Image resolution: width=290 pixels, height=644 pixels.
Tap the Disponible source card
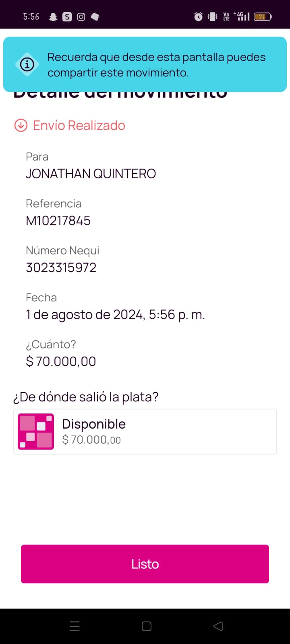coord(145,431)
